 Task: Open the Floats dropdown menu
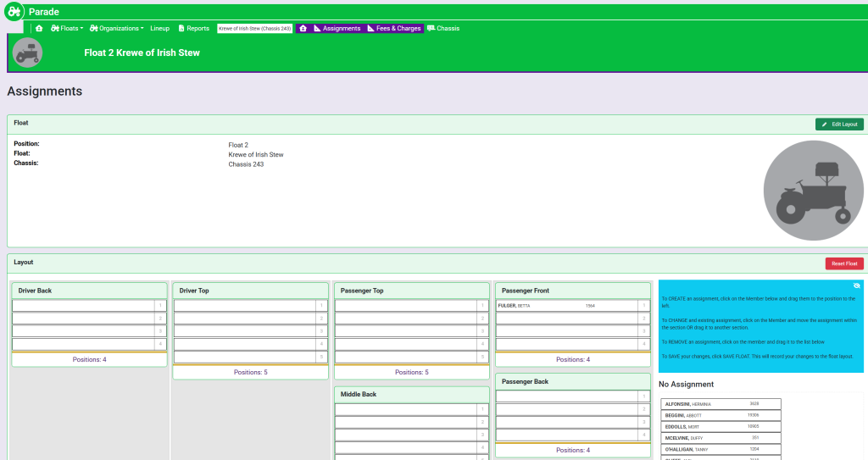(67, 28)
